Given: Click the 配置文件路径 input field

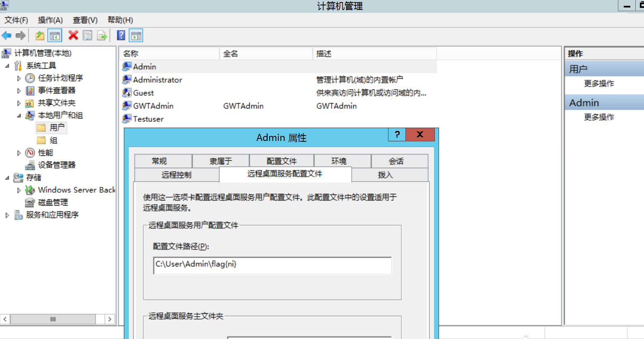Looking at the screenshot, I should (273, 266).
